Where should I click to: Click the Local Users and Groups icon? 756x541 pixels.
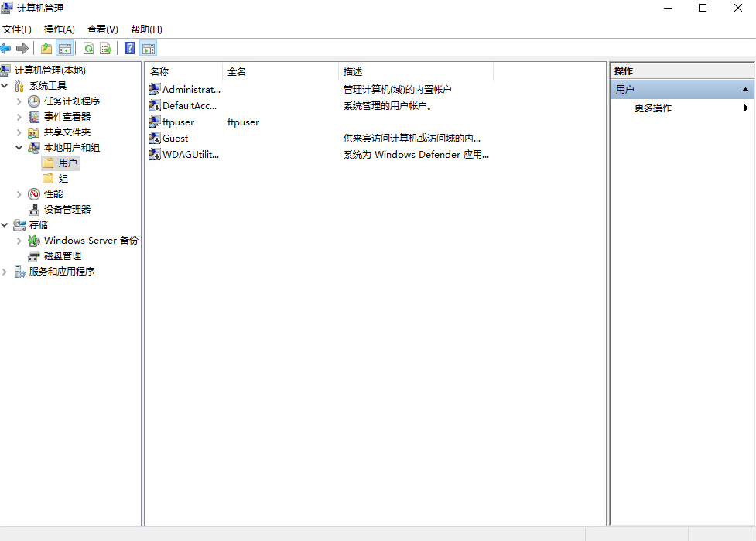[34, 148]
